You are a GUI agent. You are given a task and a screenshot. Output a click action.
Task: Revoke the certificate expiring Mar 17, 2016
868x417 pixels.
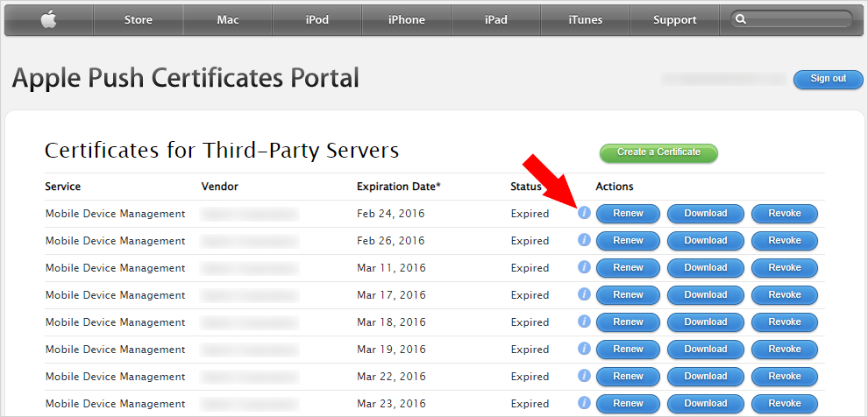785,294
